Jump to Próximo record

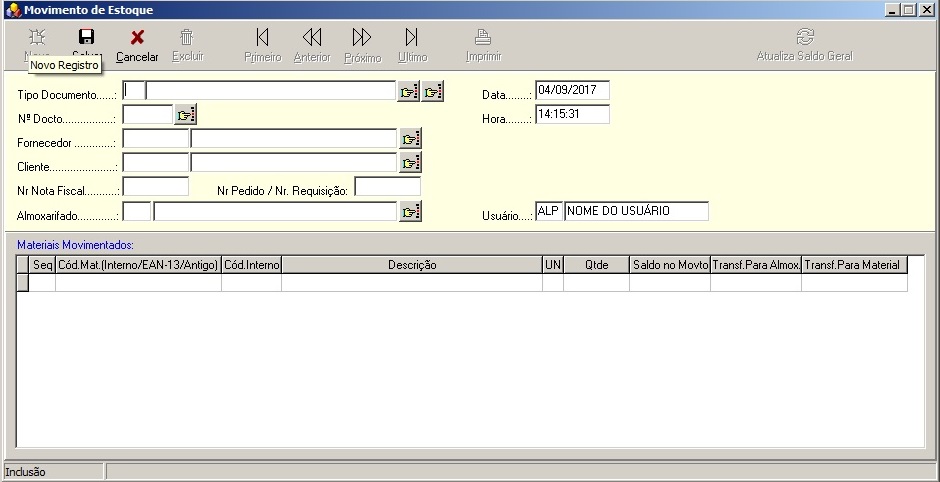(362, 38)
